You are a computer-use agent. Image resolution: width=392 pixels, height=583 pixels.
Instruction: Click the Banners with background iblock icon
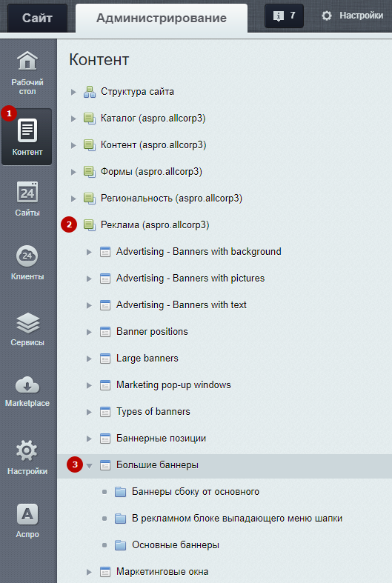[x=105, y=252]
